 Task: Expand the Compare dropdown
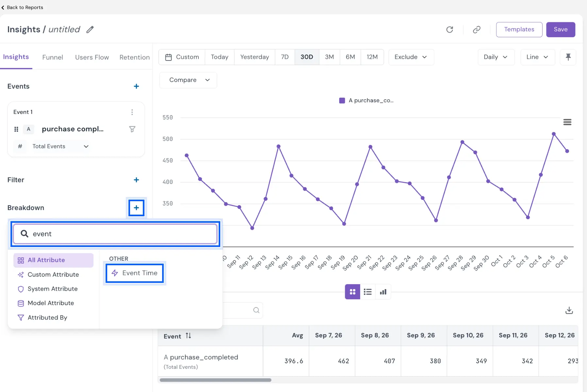coord(188,80)
